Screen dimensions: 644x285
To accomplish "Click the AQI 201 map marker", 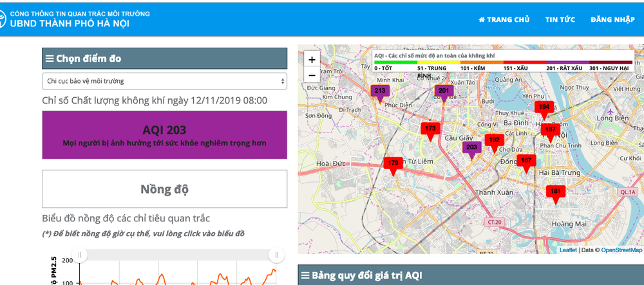I will 444,93.
